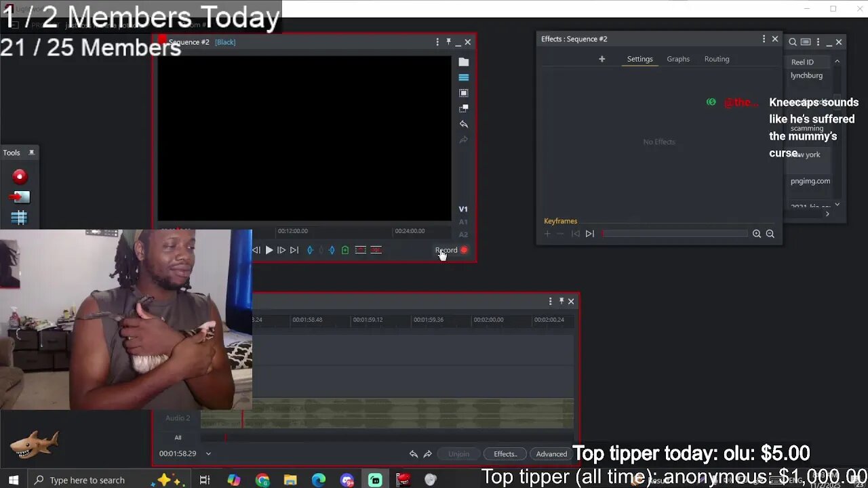
Task: Open the grid tool in Tools panel
Action: pyautogui.click(x=19, y=218)
